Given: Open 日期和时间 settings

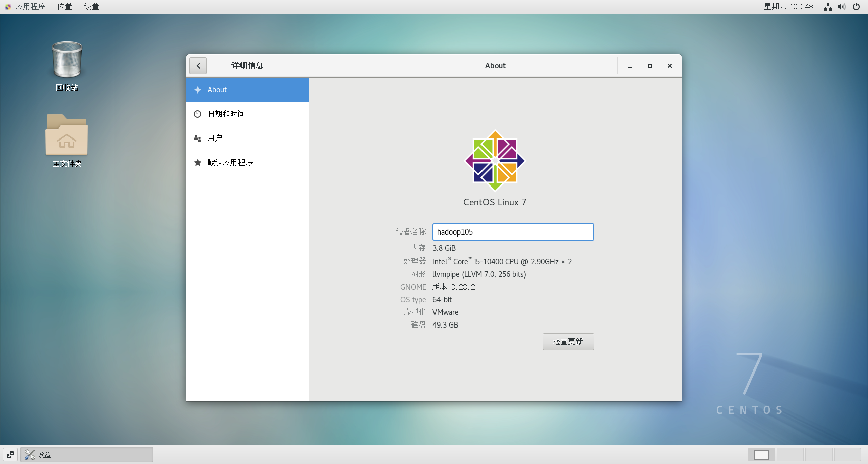Looking at the screenshot, I should click(248, 114).
